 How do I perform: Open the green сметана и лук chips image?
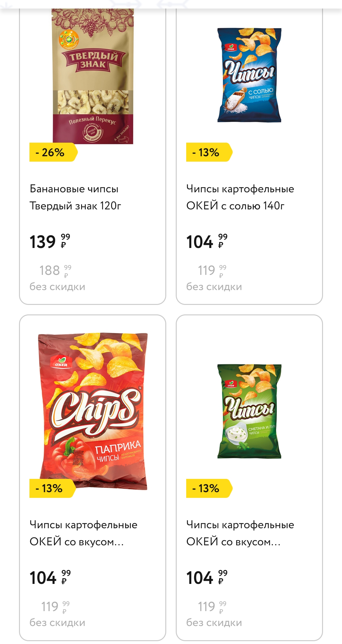click(x=249, y=411)
